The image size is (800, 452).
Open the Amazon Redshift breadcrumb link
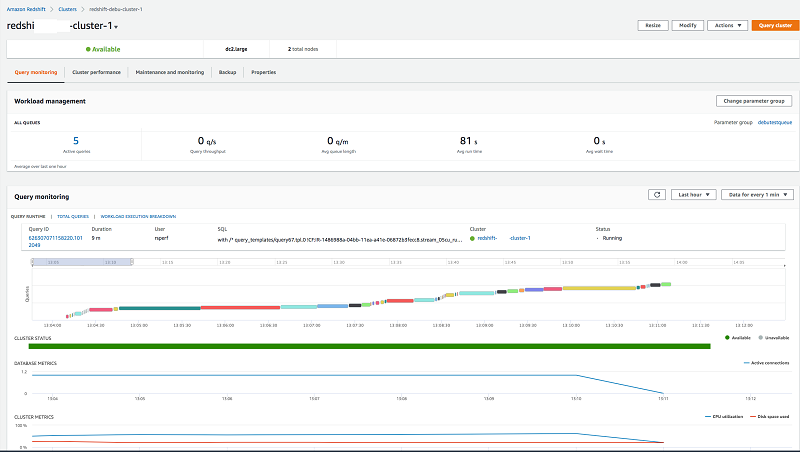tap(26, 9)
